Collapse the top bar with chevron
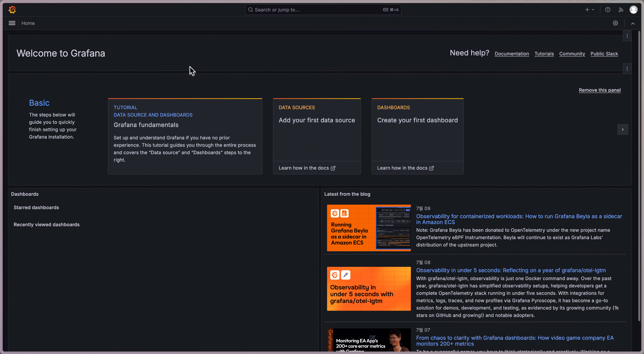The height and width of the screenshot is (354, 644). click(633, 23)
